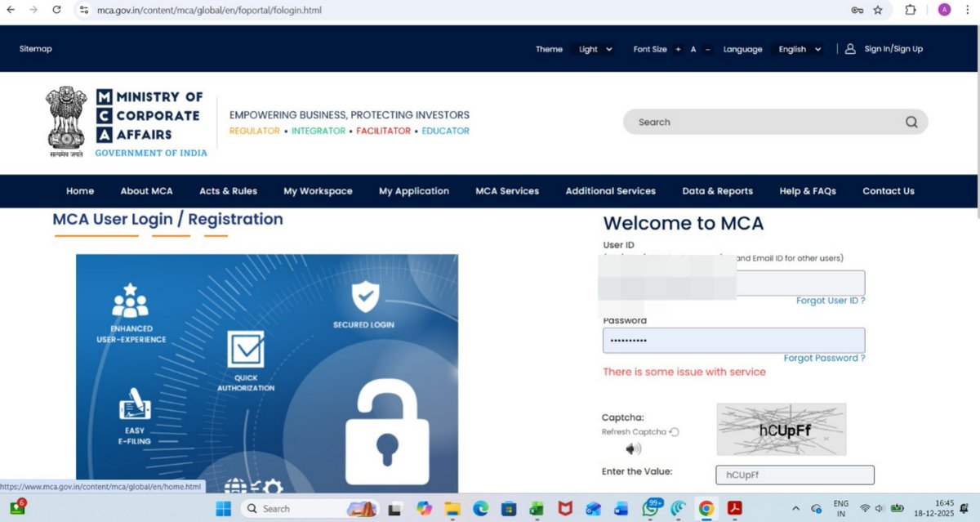The width and height of the screenshot is (980, 522).
Task: Click the captcha Enter the Value field
Action: (x=795, y=475)
